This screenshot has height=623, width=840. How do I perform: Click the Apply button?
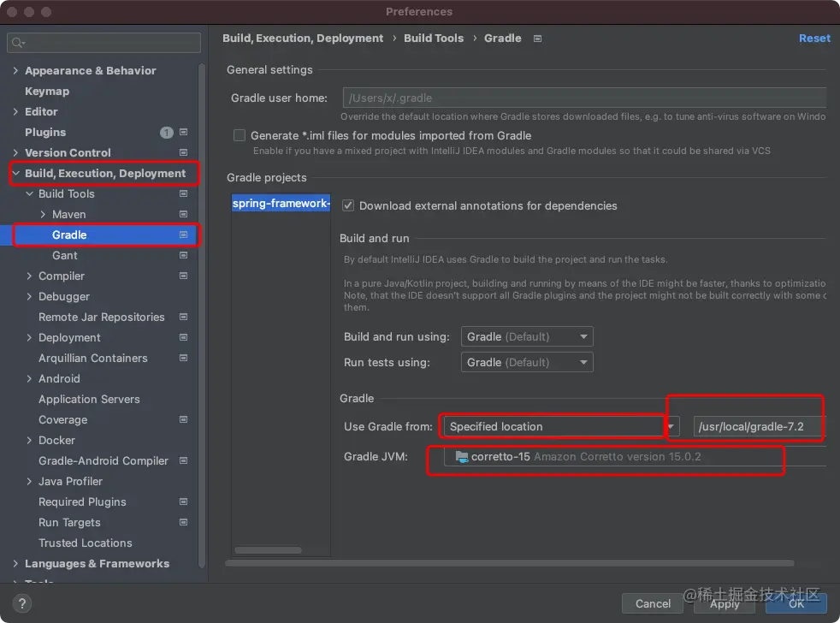[725, 603]
